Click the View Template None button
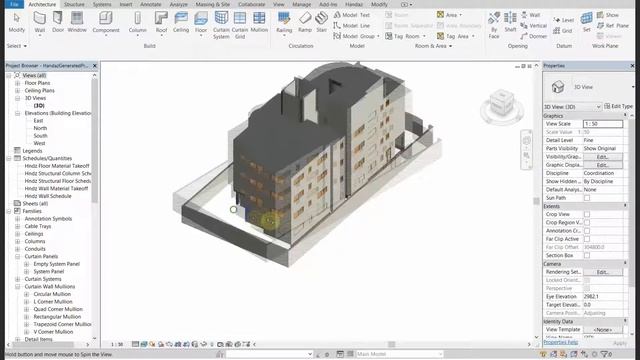This screenshot has width=640, height=360. click(x=603, y=329)
